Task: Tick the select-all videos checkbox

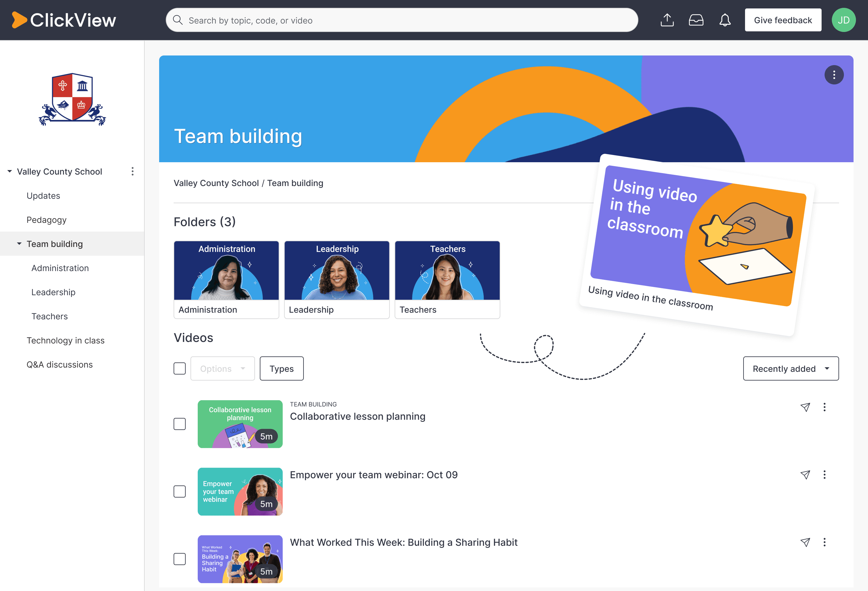Action: [x=180, y=369]
